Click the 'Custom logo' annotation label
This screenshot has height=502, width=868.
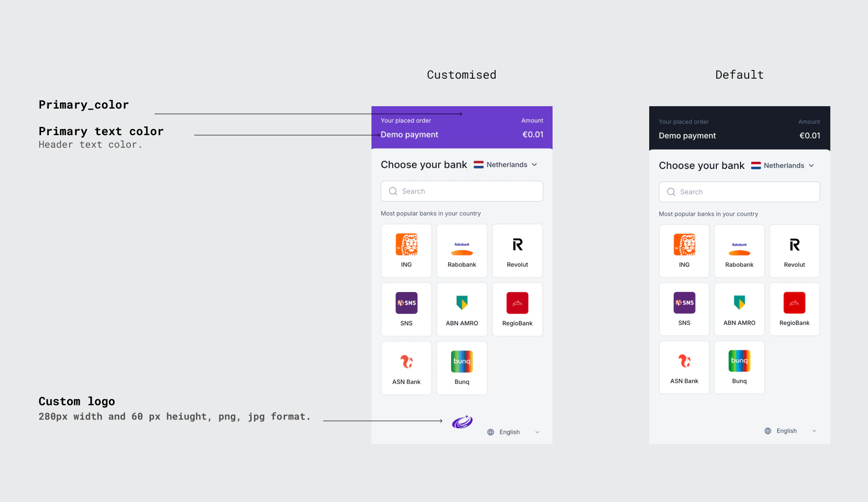point(77,402)
